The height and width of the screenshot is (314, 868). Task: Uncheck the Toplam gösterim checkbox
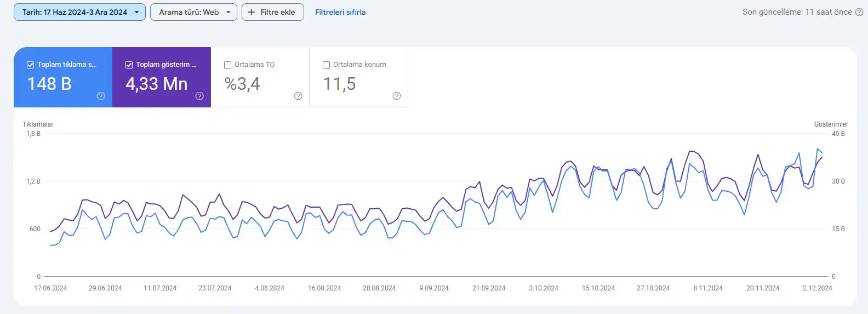point(129,65)
